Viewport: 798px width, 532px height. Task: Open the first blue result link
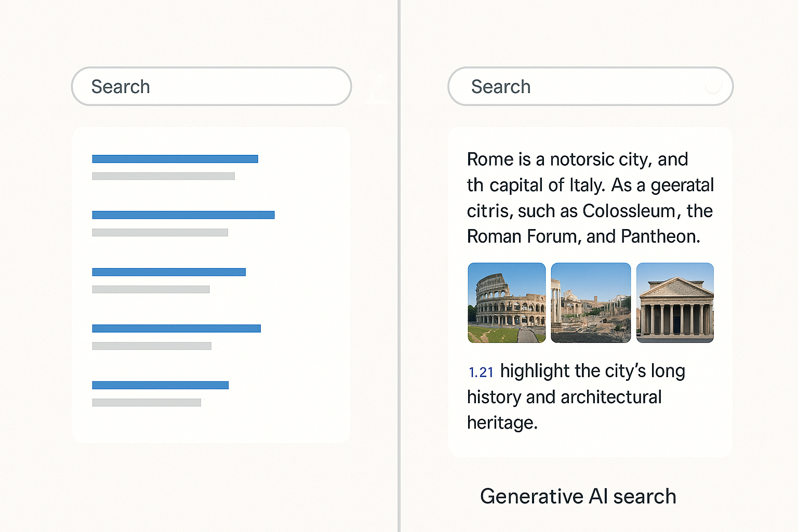pos(175,159)
